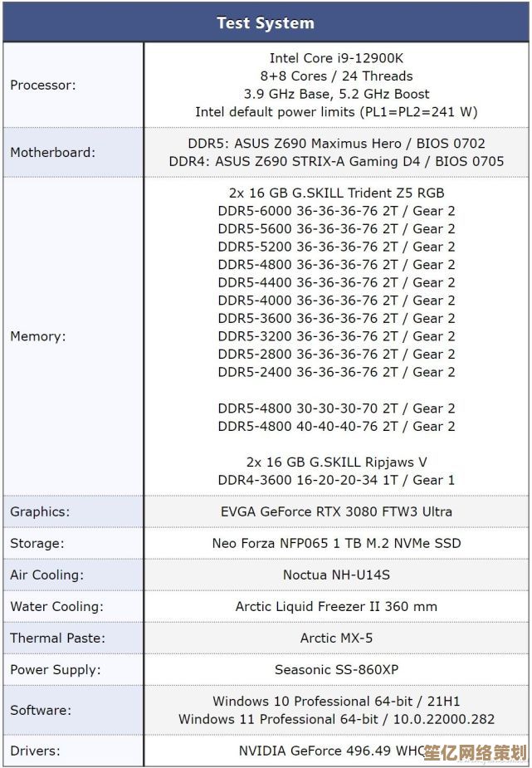Click the ASUS Z690 STRIX-A Gaming D4 line
The image size is (532, 768).
336,162
